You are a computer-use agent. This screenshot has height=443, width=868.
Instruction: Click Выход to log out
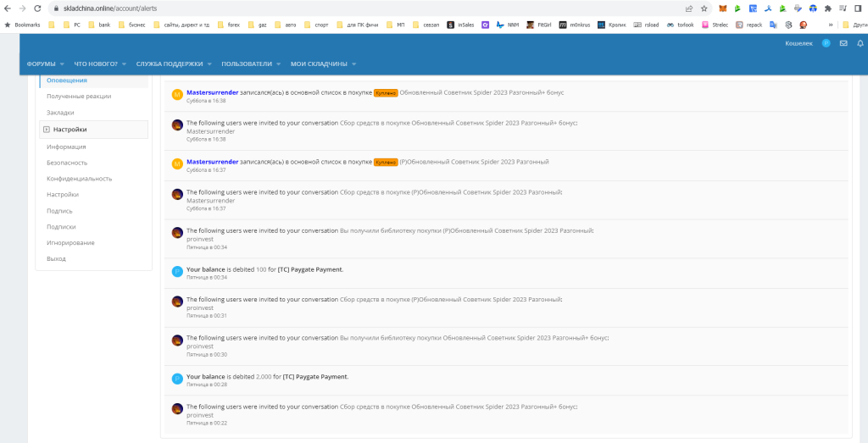56,259
